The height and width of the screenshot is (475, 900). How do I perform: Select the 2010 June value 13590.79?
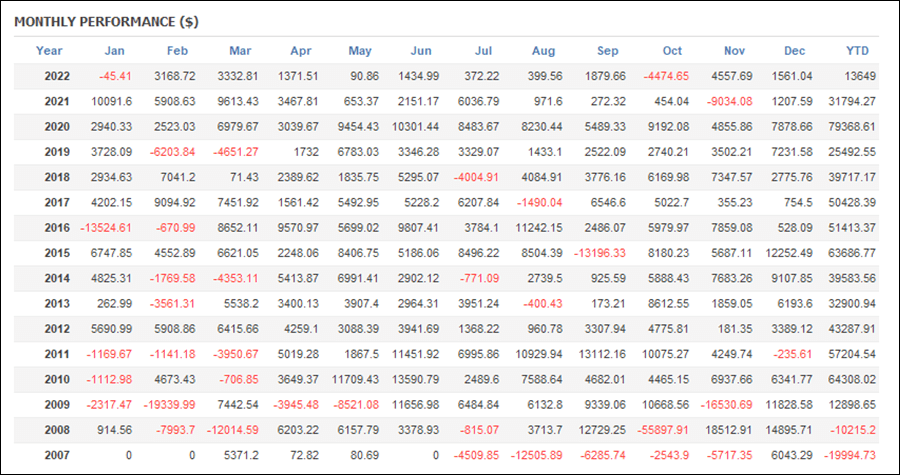415,379
